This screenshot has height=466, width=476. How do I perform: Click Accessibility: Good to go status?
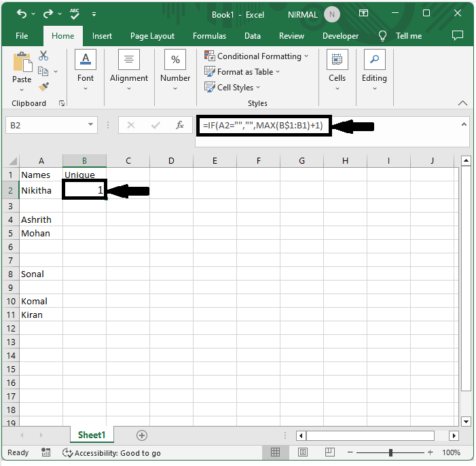(x=111, y=453)
